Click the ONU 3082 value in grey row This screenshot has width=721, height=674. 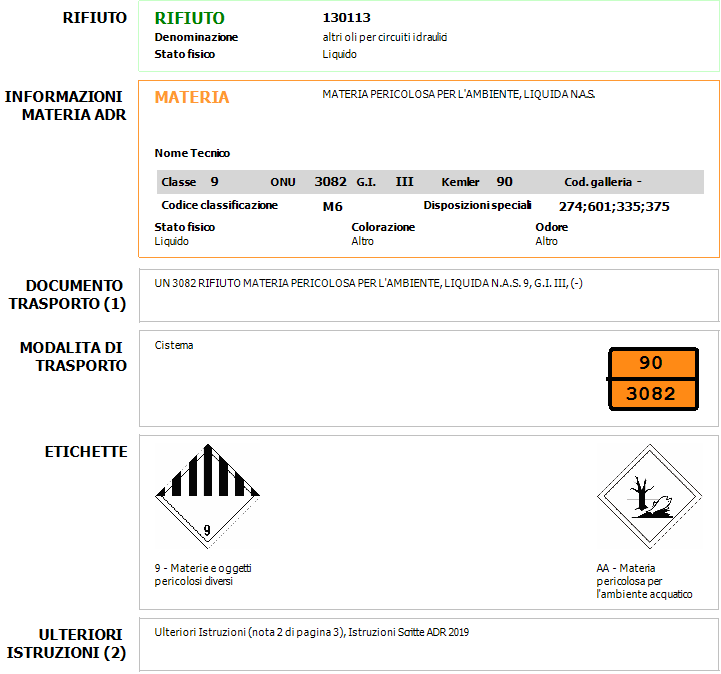click(x=330, y=182)
